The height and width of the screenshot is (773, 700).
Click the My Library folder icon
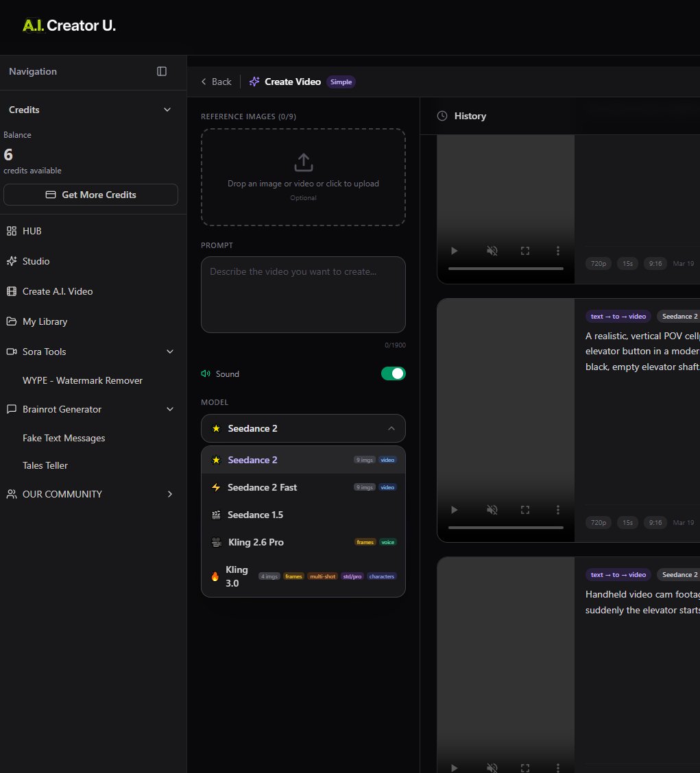(x=12, y=321)
